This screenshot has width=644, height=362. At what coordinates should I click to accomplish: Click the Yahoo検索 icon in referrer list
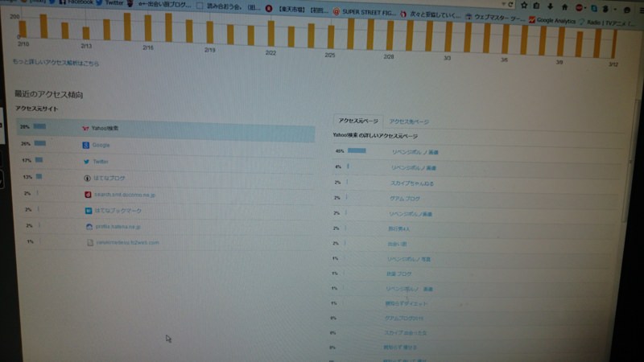[85, 128]
